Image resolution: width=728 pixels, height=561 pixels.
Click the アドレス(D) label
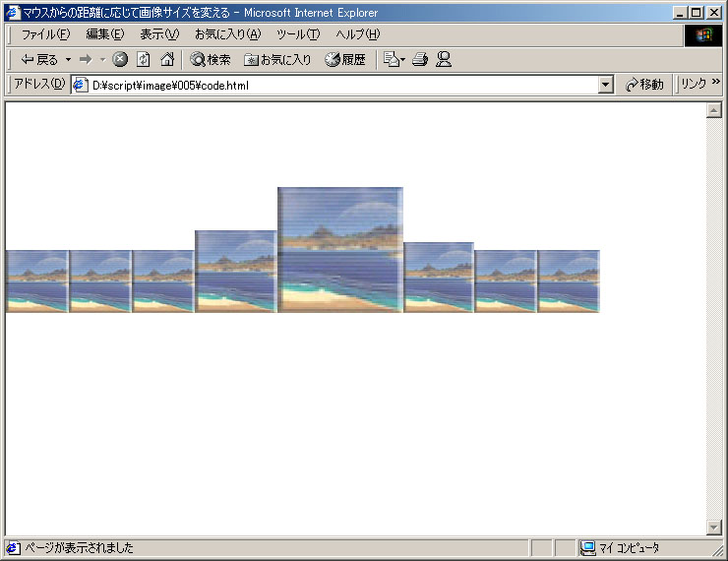(x=40, y=84)
